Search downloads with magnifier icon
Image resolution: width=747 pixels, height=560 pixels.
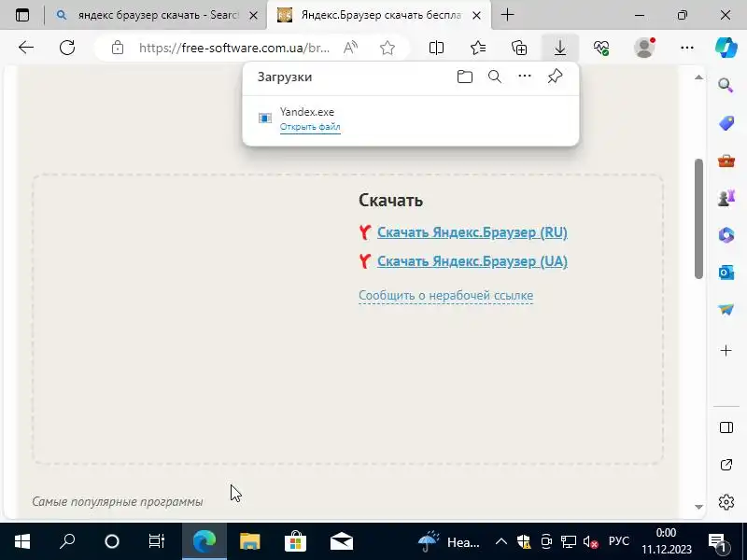495,77
